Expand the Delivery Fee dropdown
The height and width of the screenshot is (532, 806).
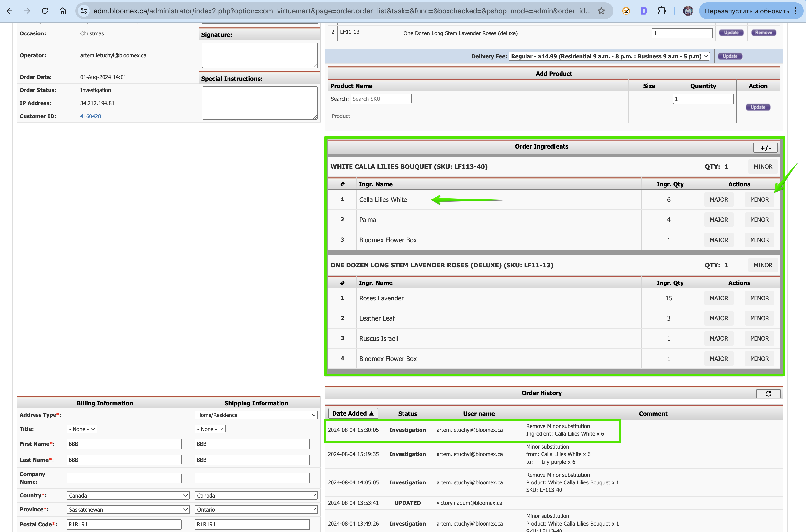(x=609, y=56)
